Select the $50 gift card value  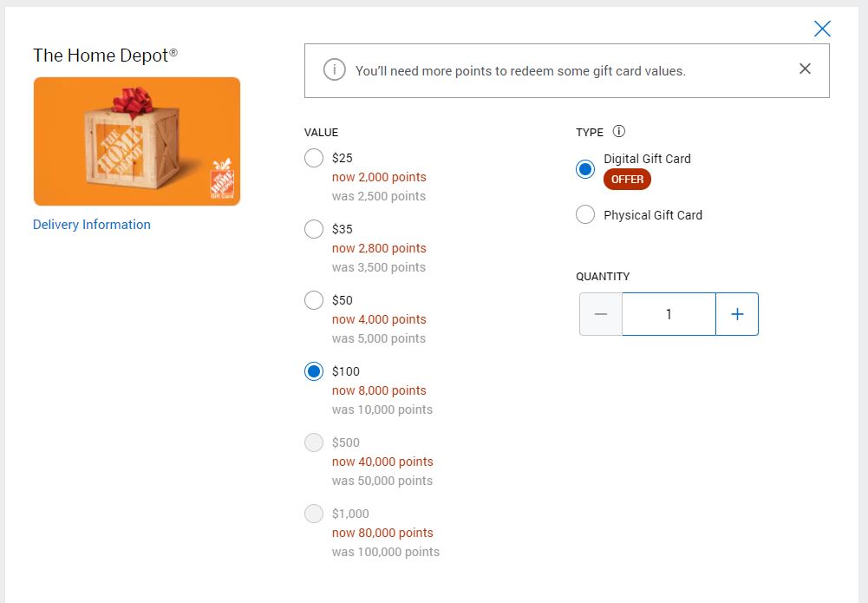click(313, 300)
